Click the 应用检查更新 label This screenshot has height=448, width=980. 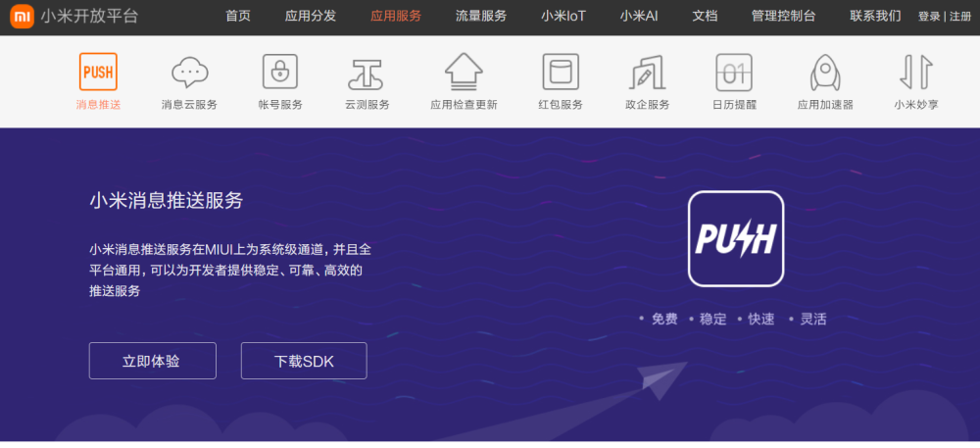point(464,105)
